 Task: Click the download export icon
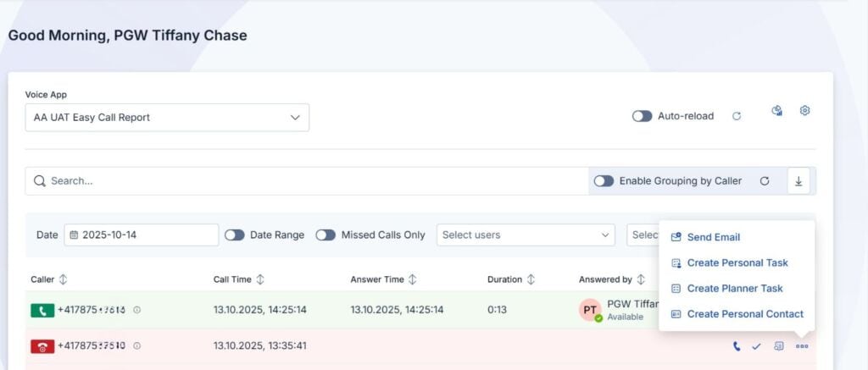click(x=798, y=181)
